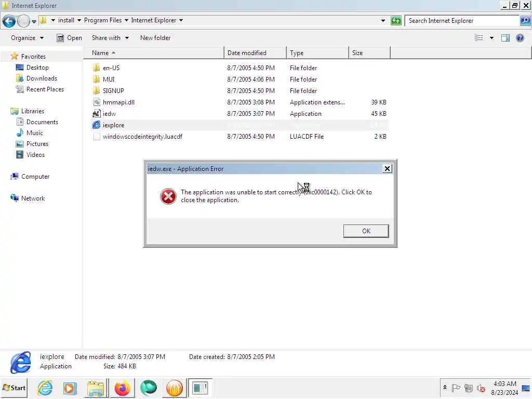Screen dimensions: 532x399
Task: Click the green Refresh button in address bar
Action: coord(395,21)
